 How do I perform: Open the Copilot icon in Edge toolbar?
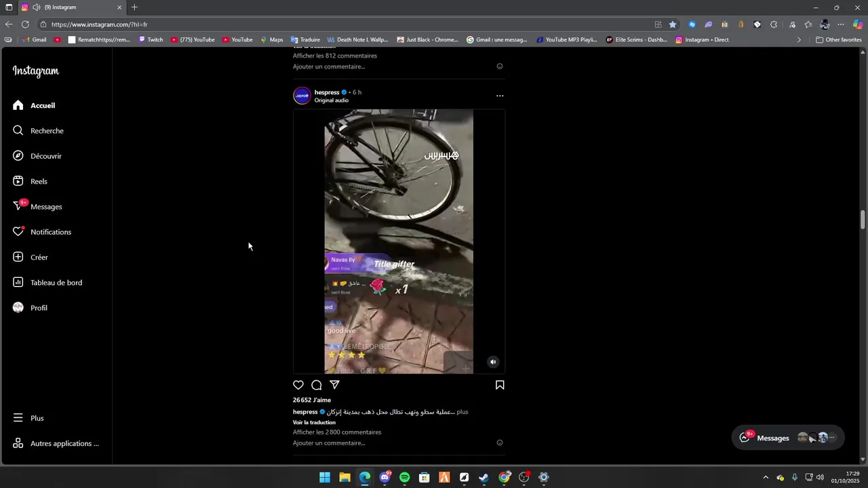tap(858, 24)
